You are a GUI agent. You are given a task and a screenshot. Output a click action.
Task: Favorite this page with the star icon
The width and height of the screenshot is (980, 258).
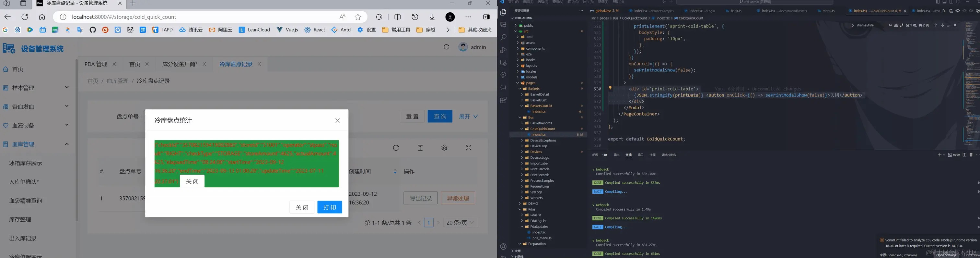click(x=357, y=17)
